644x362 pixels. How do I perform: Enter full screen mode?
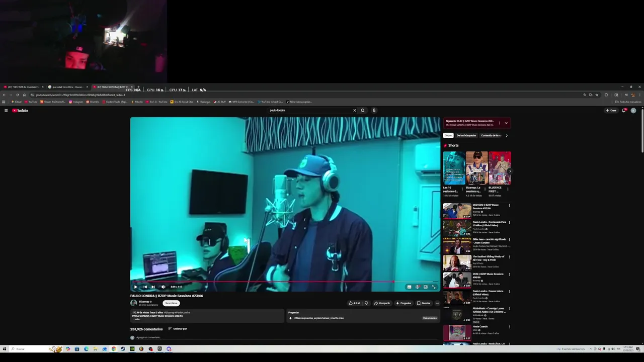point(434,287)
